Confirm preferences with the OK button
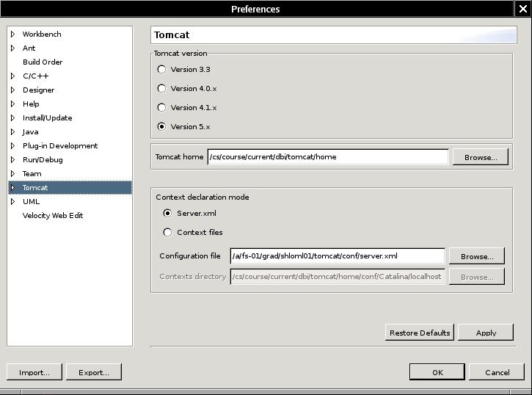 [x=437, y=372]
